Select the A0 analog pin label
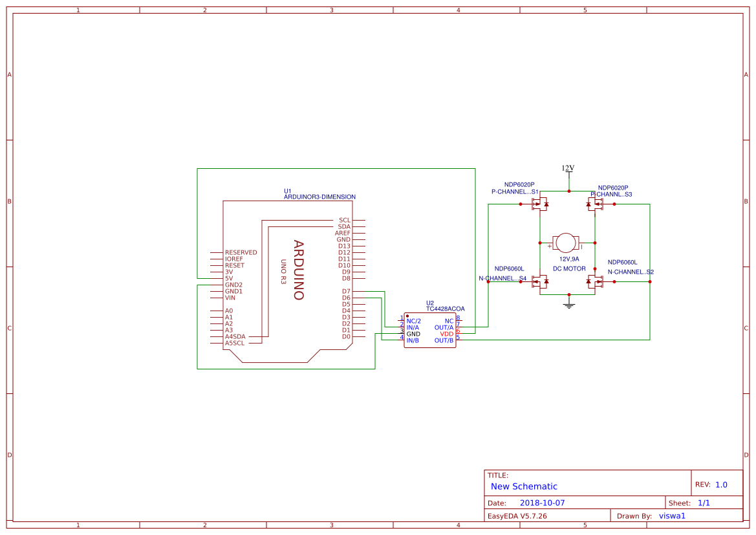This screenshot has width=756, height=535. point(229,311)
